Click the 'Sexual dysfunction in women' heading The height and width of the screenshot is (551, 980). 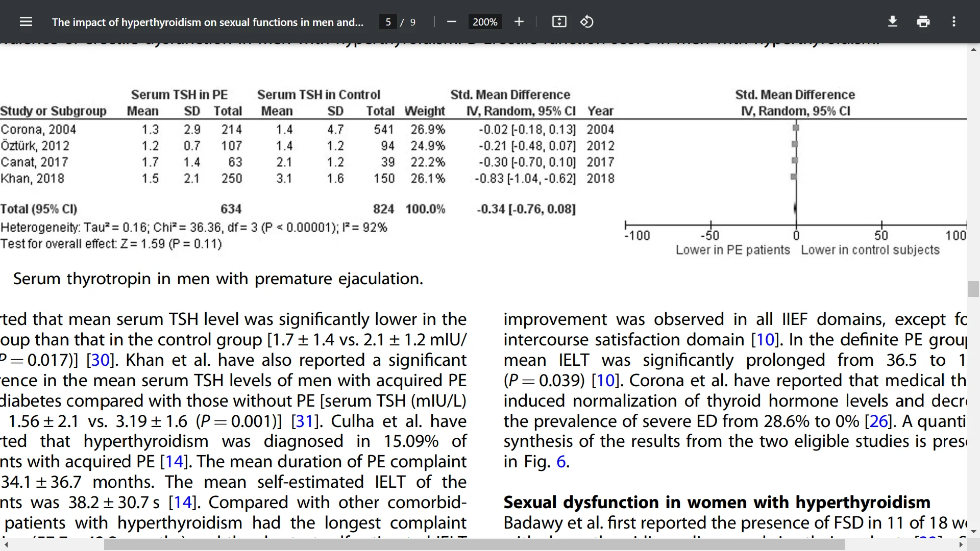click(717, 503)
